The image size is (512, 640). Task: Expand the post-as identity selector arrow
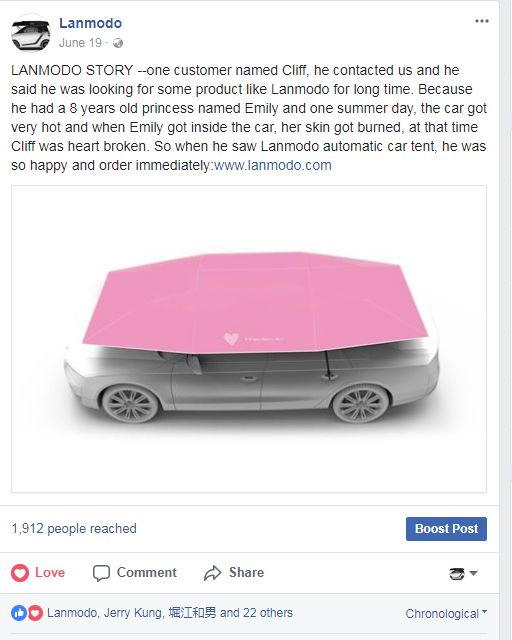(474, 573)
